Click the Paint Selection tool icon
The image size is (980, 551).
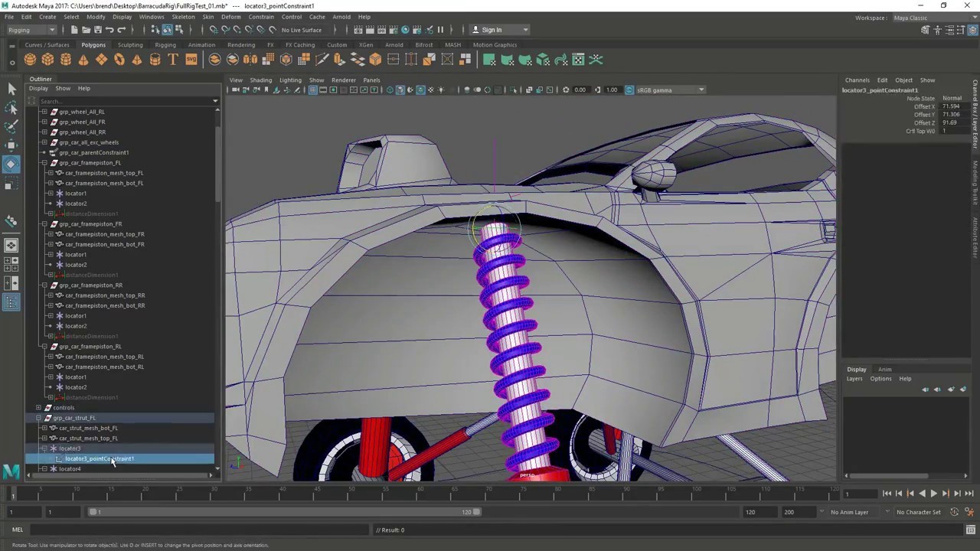pos(11,124)
